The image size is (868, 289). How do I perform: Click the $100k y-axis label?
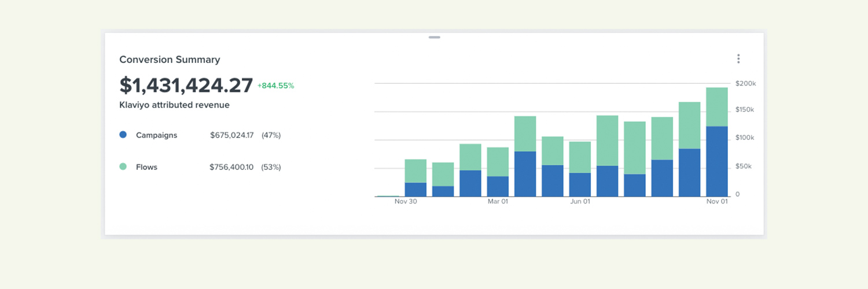tap(745, 138)
